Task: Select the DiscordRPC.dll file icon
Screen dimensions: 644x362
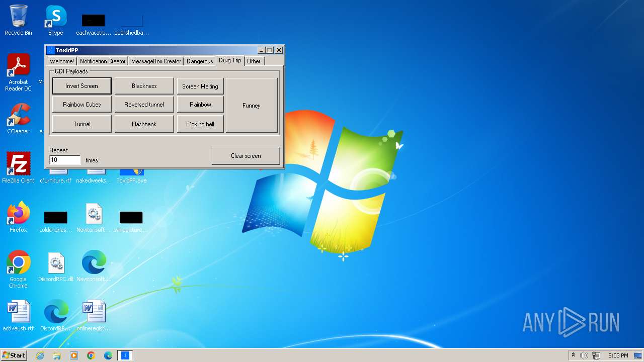Action: (56, 267)
